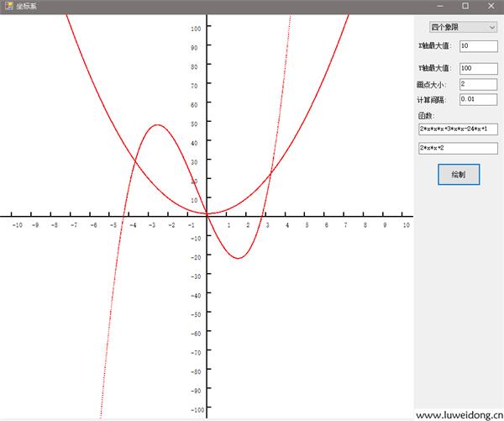Close the 坐标系 window
Image resolution: width=504 pixels, height=421 pixels.
click(x=490, y=7)
